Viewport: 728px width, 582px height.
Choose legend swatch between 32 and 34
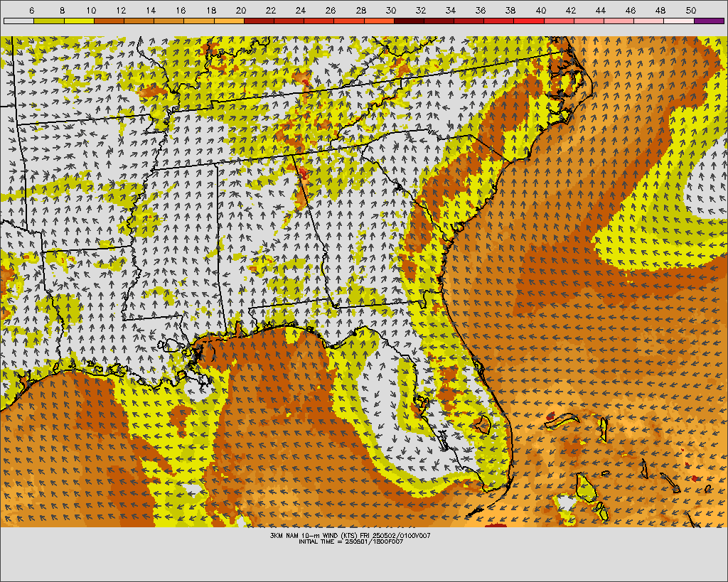point(439,21)
